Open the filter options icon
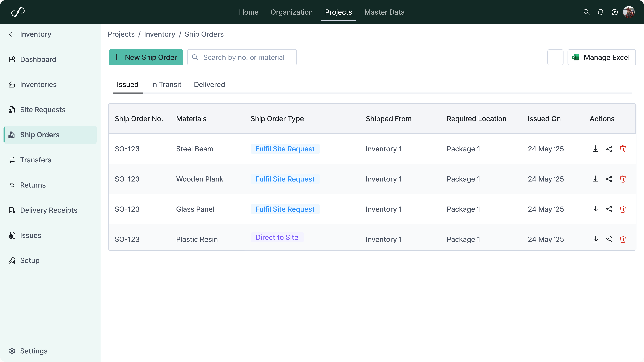644x362 pixels. pyautogui.click(x=555, y=57)
